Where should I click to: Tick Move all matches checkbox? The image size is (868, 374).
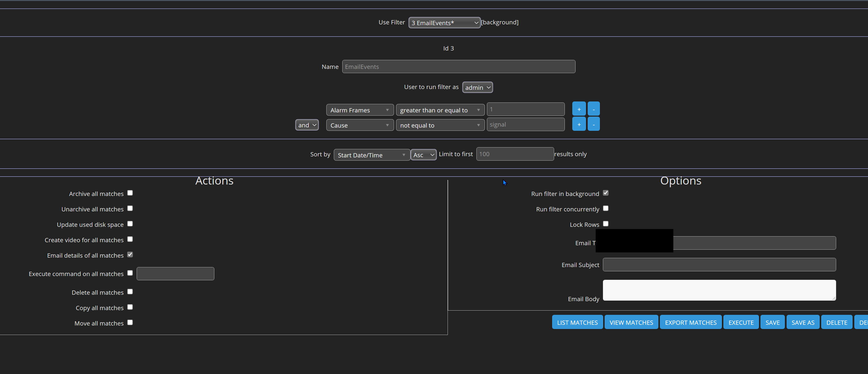pos(130,323)
